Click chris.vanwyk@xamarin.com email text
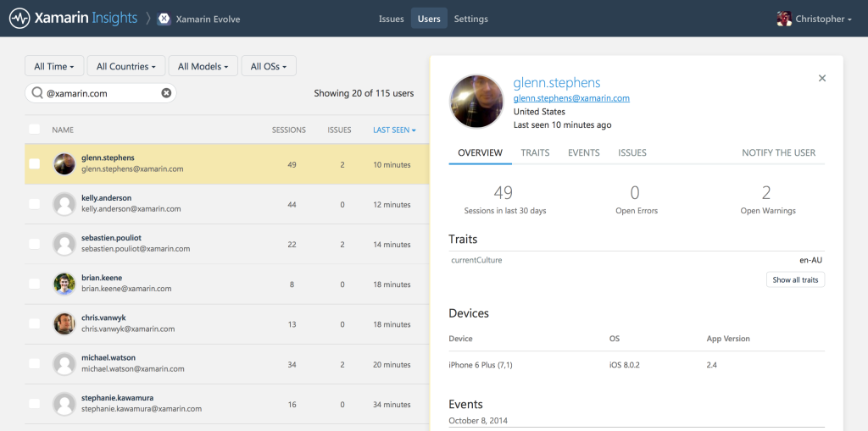Image resolution: width=868 pixels, height=431 pixels. pos(128,329)
